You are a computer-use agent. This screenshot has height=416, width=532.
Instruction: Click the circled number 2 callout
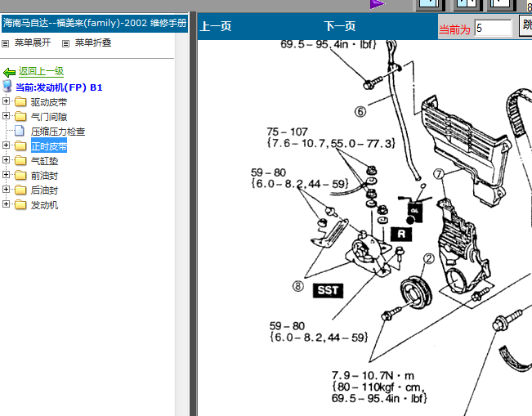click(429, 259)
